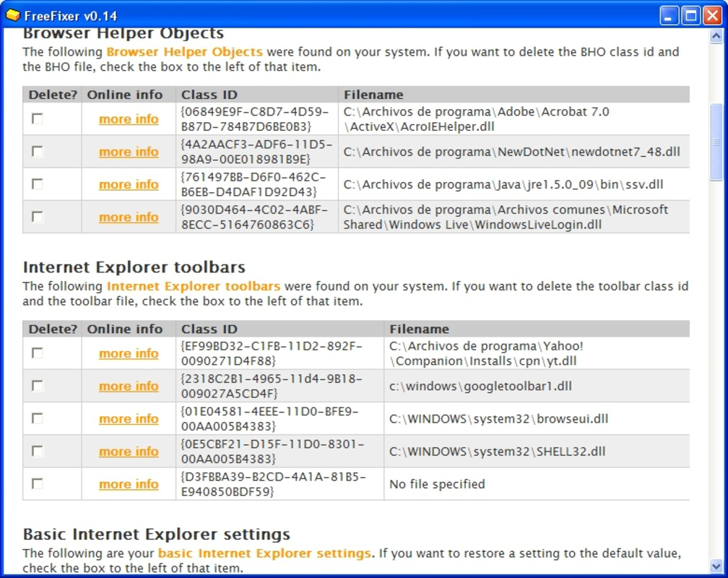Image resolution: width=728 pixels, height=578 pixels.
Task: Open more info for 'No file specified' toolbar
Action: coord(129,484)
